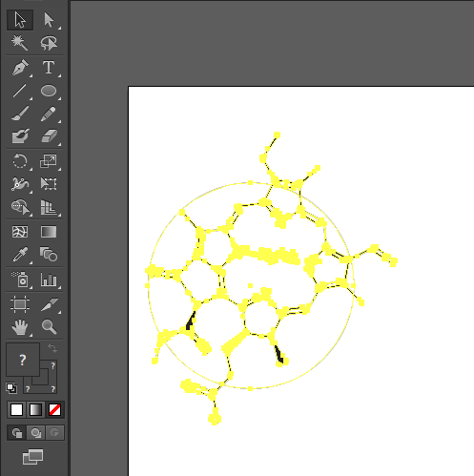
Task: Select the Blob Brush tool
Action: [20, 136]
